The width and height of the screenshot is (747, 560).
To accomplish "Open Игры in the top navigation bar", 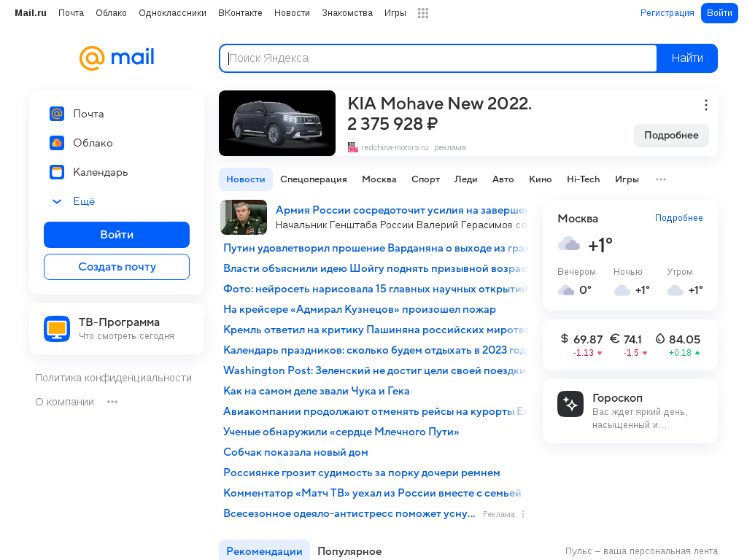I will 395,13.
